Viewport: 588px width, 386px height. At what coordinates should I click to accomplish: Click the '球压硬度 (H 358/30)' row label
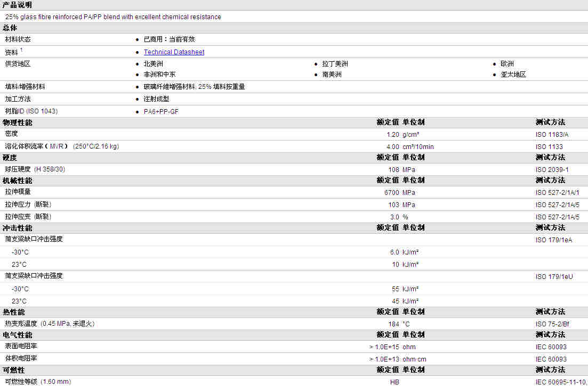pyautogui.click(x=35, y=169)
